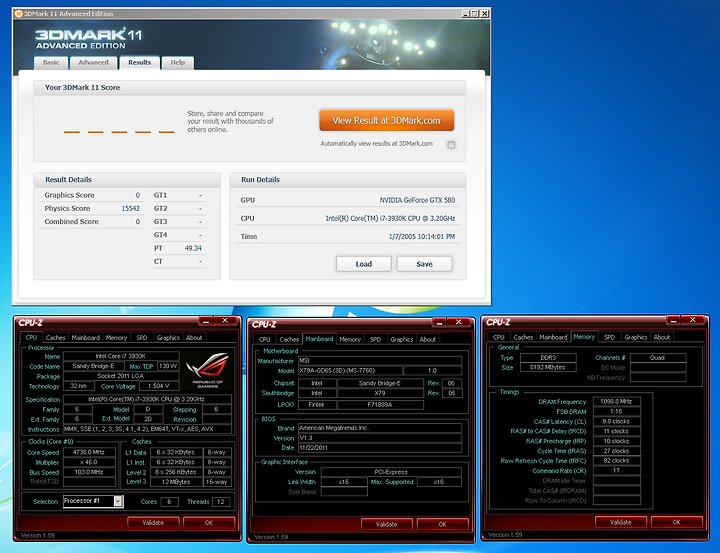Image resolution: width=720 pixels, height=553 pixels.
Task: Click the Time value 1/7/2005 10:14:01 PM
Action: click(422, 237)
